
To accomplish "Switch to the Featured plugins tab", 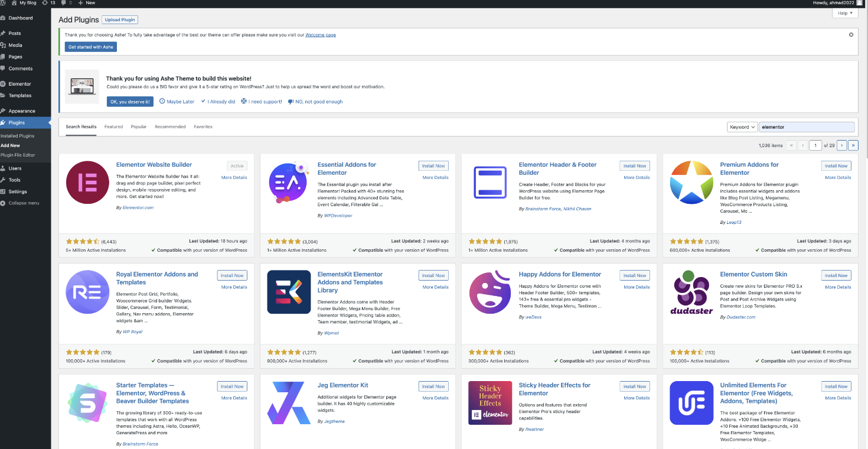I will (x=113, y=127).
